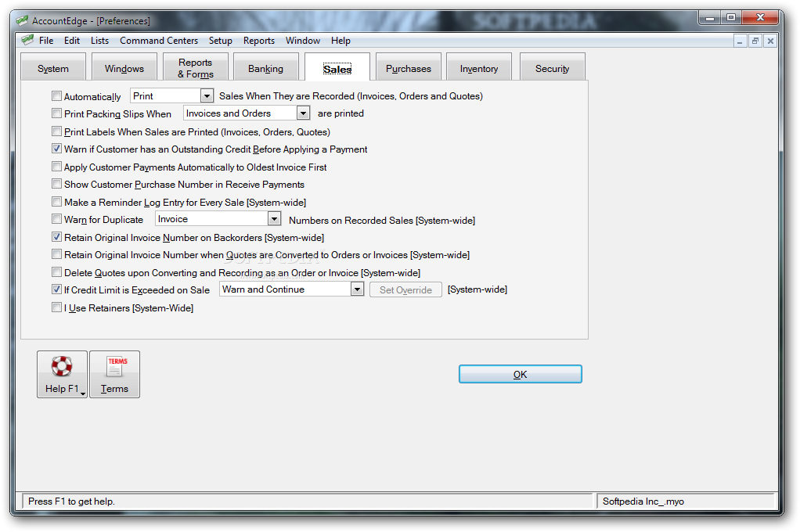Select the Sales tab
This screenshot has height=532, width=800.
click(337, 68)
